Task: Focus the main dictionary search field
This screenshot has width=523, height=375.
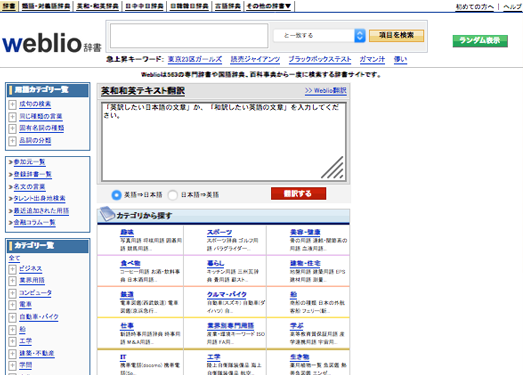Action: 189,35
